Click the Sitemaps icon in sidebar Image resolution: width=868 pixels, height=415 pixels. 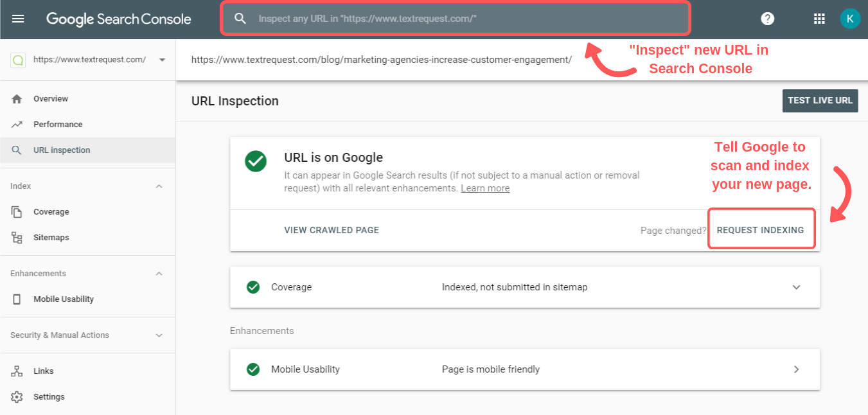click(x=17, y=238)
